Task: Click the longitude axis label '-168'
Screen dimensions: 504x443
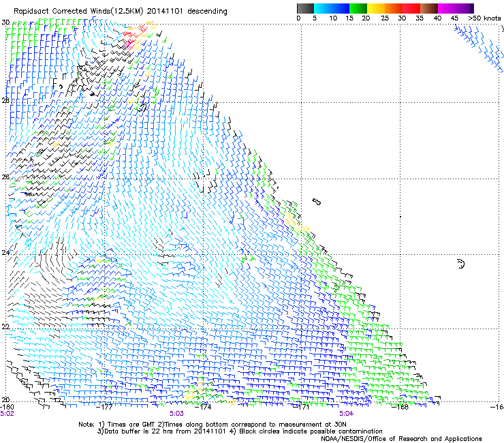Action: tap(400, 407)
